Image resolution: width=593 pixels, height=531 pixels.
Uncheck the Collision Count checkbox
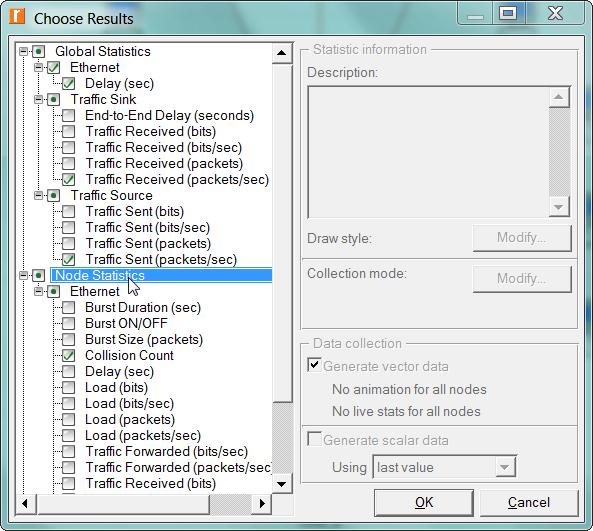68,356
